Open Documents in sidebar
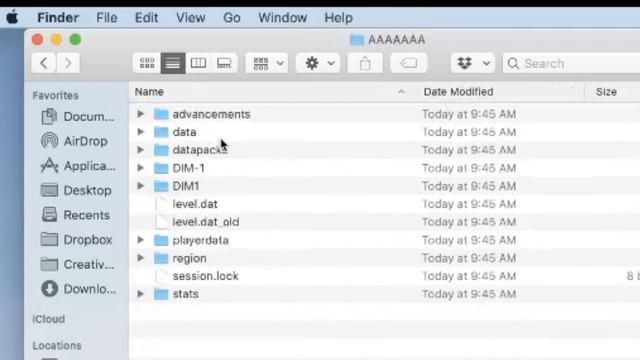 [78, 117]
